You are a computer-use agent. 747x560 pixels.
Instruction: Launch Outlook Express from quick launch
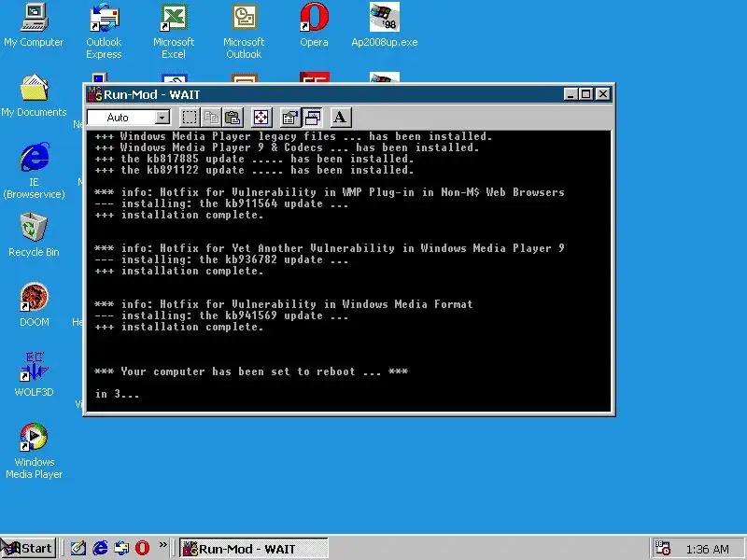(121, 548)
